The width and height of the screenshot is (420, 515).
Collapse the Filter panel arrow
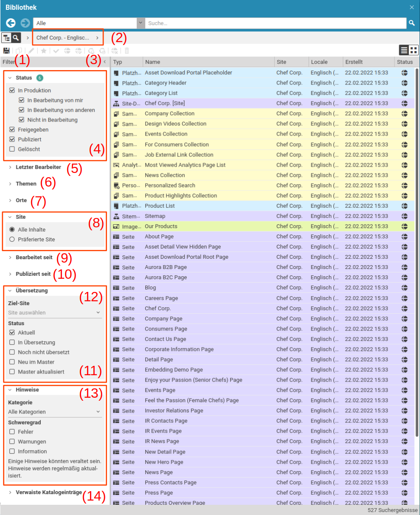[x=105, y=62]
